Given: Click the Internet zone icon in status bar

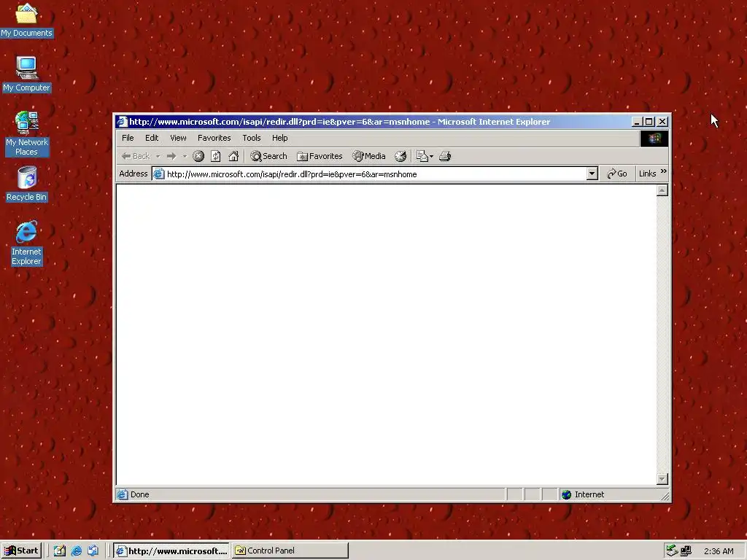Looking at the screenshot, I should [566, 495].
